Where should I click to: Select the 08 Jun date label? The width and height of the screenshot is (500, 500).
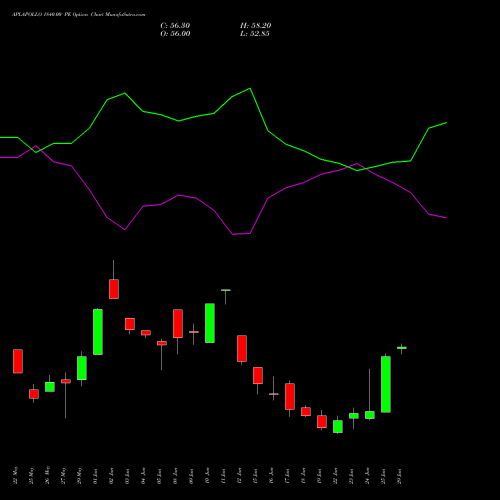click(175, 476)
